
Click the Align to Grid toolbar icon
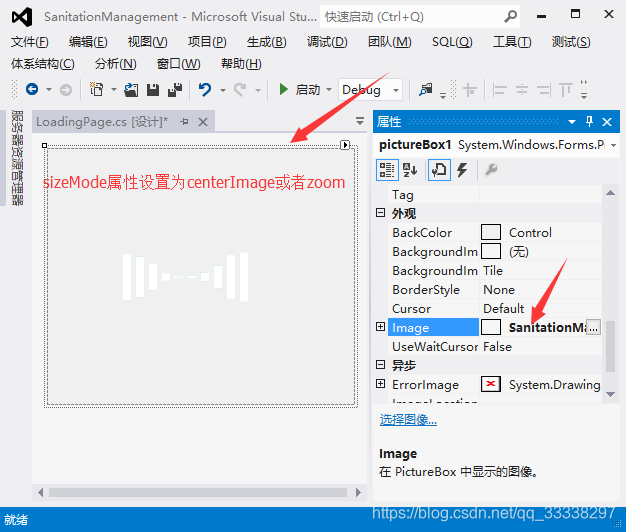[x=470, y=90]
